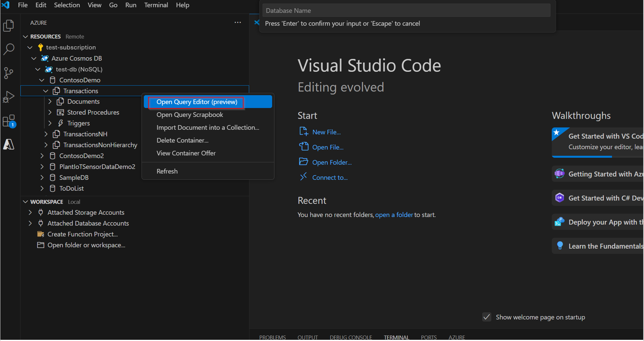The width and height of the screenshot is (644, 341).
Task: Select the Azure icon in activity bar
Action: click(x=9, y=144)
